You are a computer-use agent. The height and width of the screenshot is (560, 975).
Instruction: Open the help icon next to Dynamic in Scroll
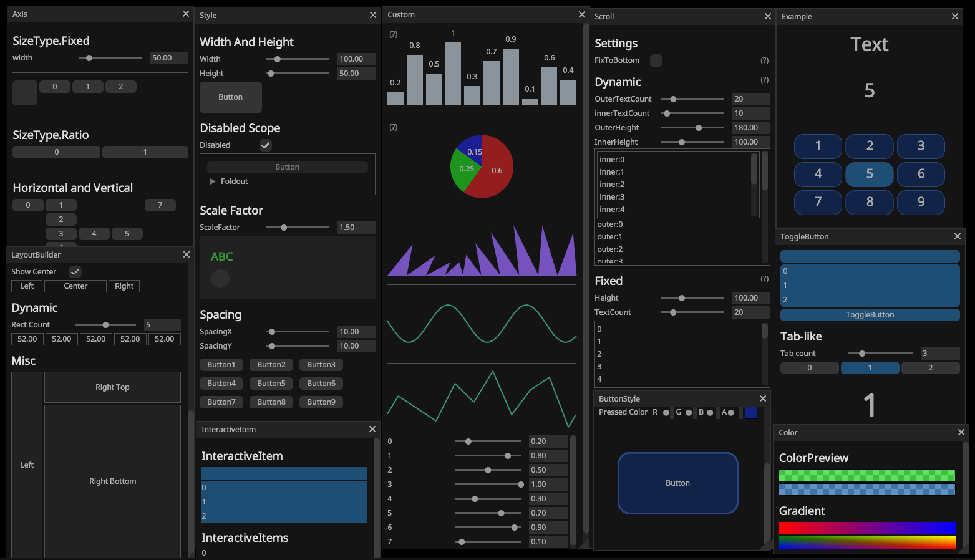point(765,80)
